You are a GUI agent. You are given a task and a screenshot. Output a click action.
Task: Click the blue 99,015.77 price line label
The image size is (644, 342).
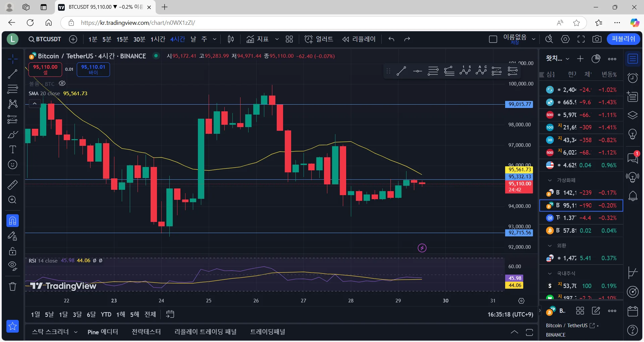click(x=519, y=104)
